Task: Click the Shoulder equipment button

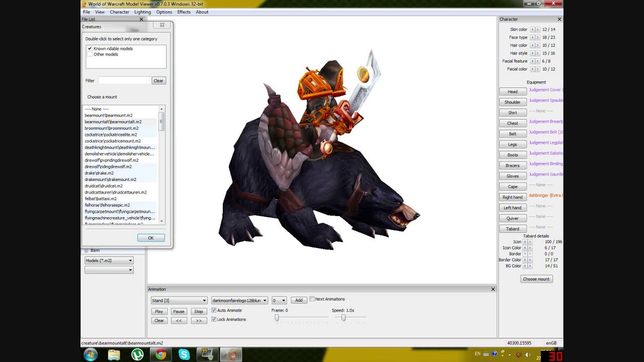Action: point(513,102)
